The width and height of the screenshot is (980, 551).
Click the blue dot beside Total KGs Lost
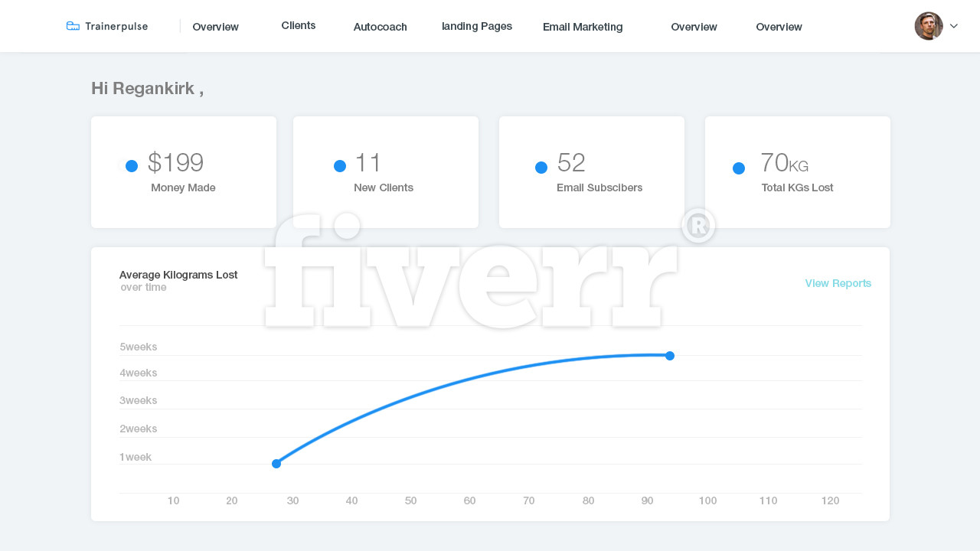tap(739, 168)
